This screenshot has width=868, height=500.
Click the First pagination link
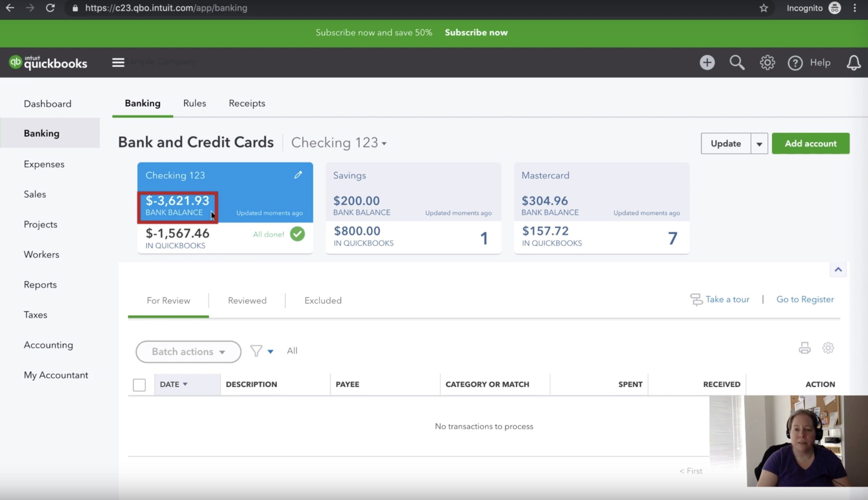click(x=691, y=471)
